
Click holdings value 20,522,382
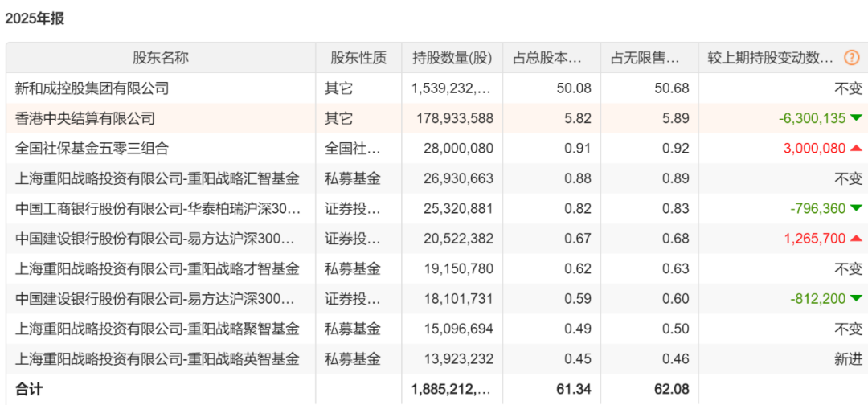click(x=460, y=239)
